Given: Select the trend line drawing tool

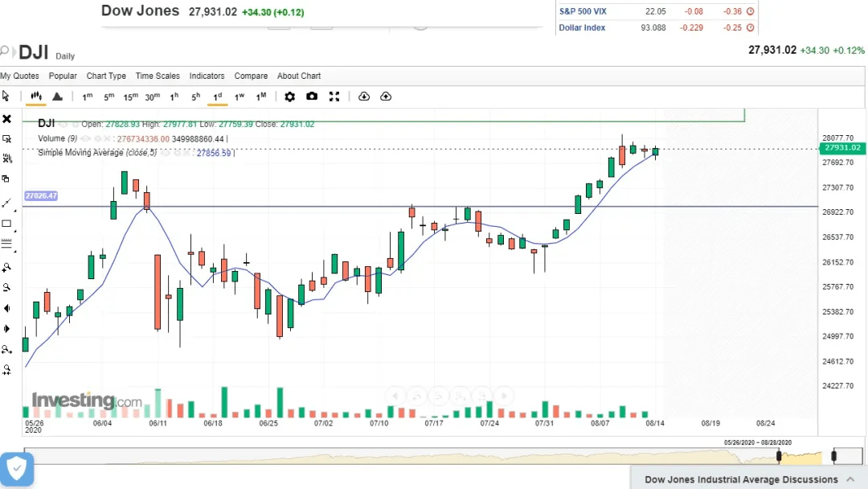Looking at the screenshot, I should pyautogui.click(x=6, y=203).
